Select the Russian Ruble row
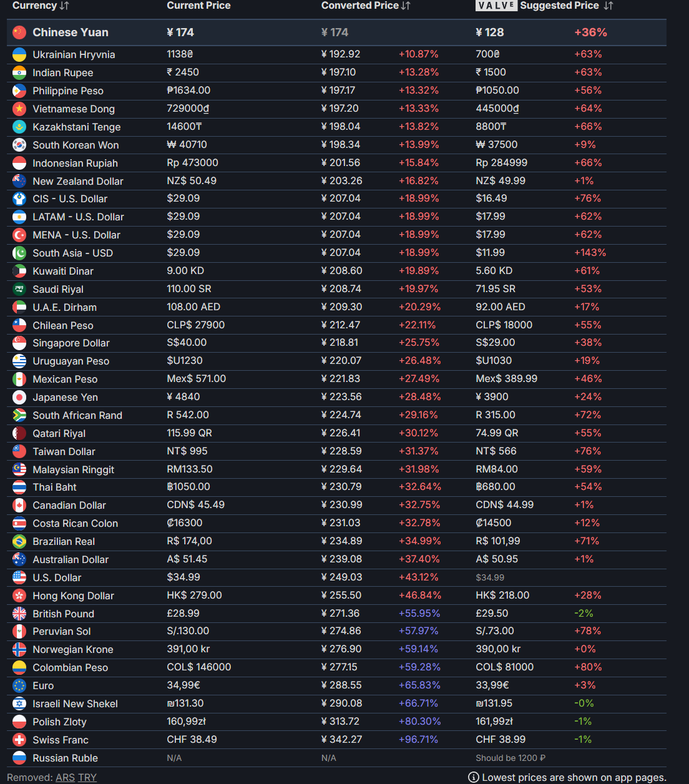The width and height of the screenshot is (689, 784). tap(65, 758)
